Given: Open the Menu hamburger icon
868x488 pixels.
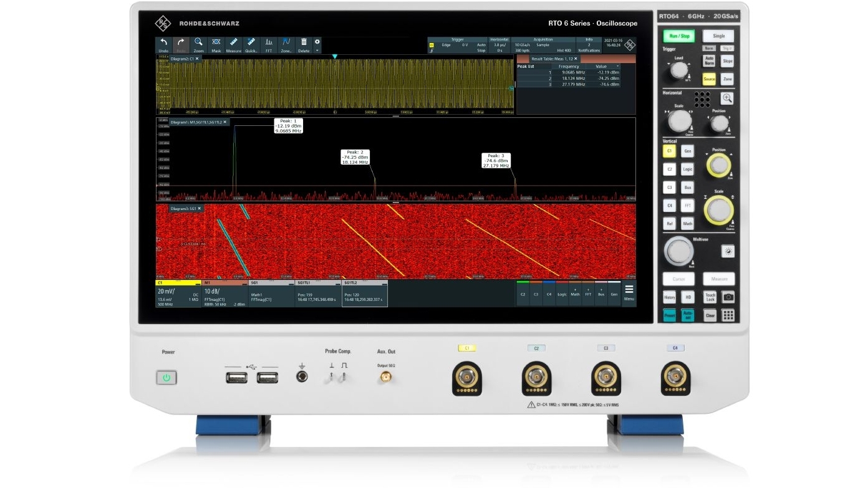Looking at the screenshot, I should tap(629, 293).
